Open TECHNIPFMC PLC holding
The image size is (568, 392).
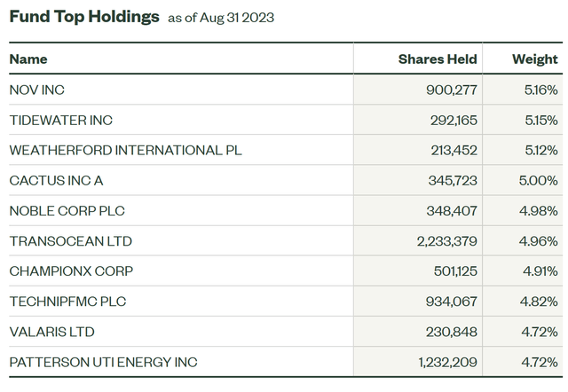coord(67,302)
